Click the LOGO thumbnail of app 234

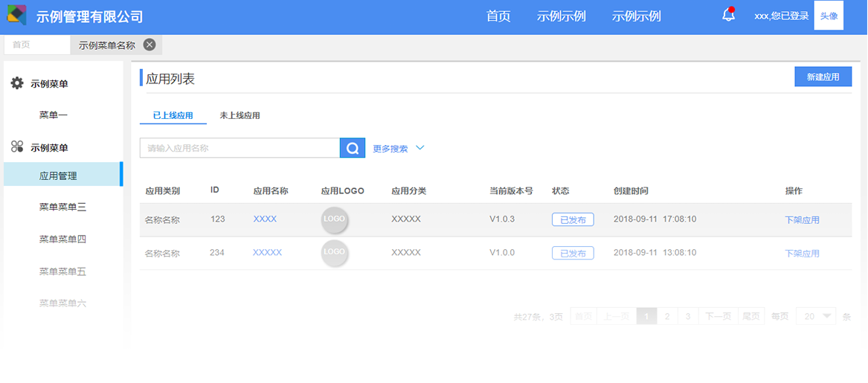335,253
